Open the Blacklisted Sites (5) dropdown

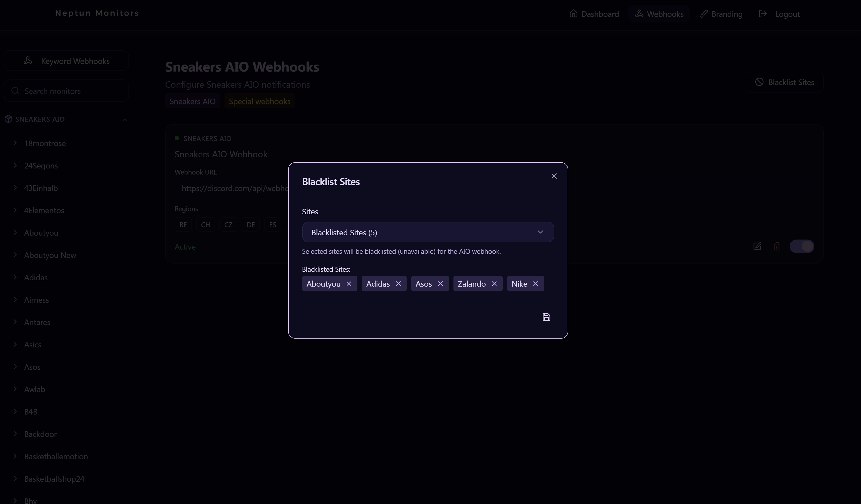(427, 232)
